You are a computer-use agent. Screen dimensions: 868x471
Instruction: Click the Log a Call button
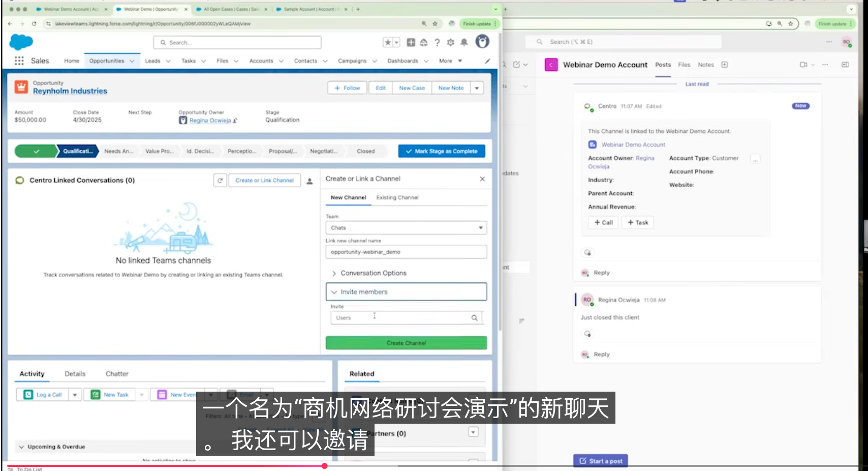[x=43, y=395]
